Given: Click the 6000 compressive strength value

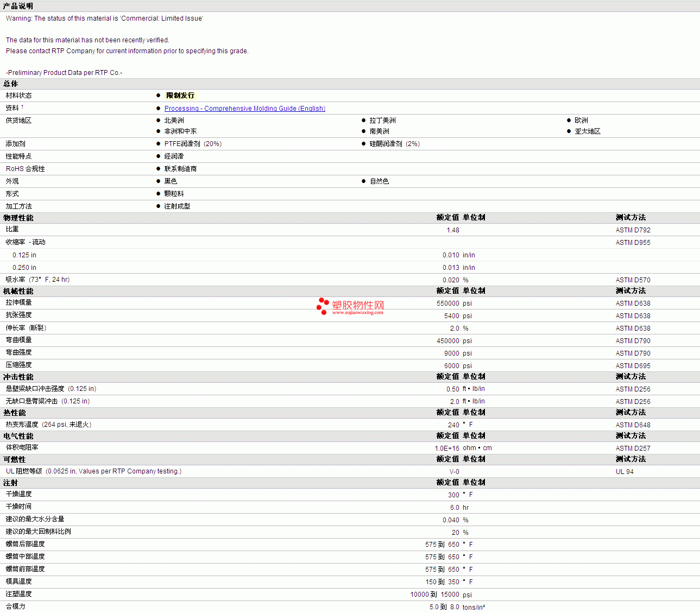Looking at the screenshot, I should 452,366.
